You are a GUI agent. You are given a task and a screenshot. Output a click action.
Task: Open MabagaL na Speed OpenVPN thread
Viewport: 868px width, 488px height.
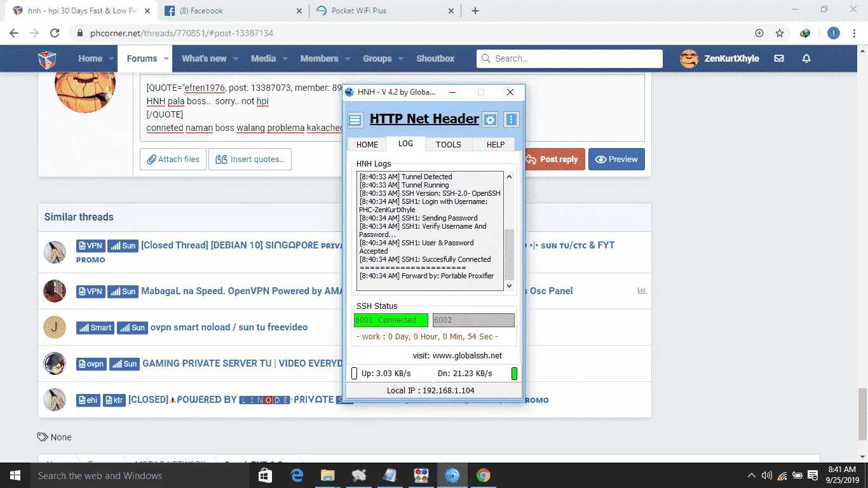pyautogui.click(x=242, y=291)
